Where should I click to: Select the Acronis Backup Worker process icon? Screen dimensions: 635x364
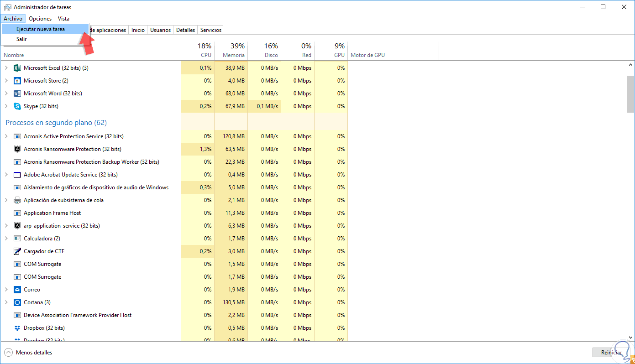click(17, 162)
